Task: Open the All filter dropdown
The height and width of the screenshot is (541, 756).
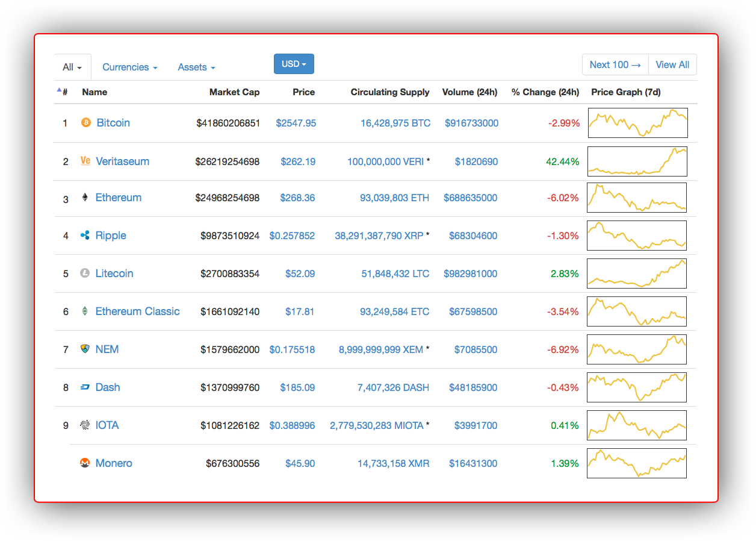Action: tap(72, 67)
